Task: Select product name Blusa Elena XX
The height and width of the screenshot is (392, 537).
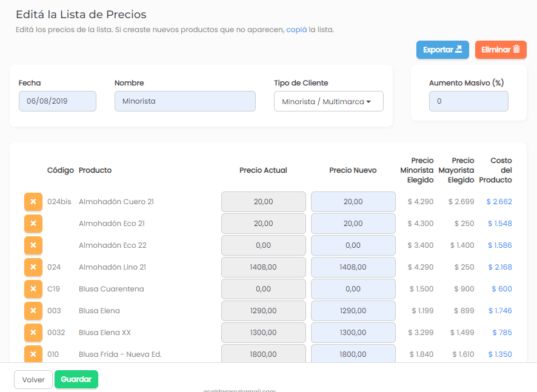Action: click(x=105, y=333)
